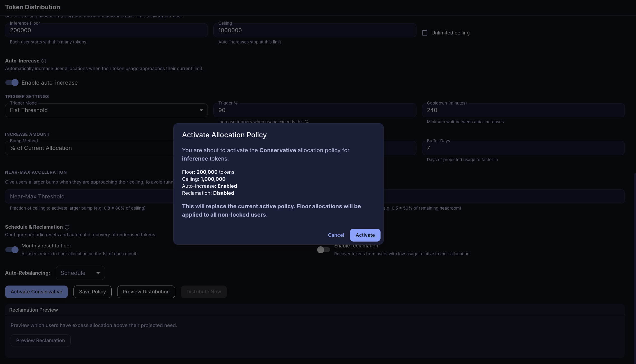Click the TRIGGER SETTINGS heading
The image size is (636, 364).
click(x=27, y=97)
